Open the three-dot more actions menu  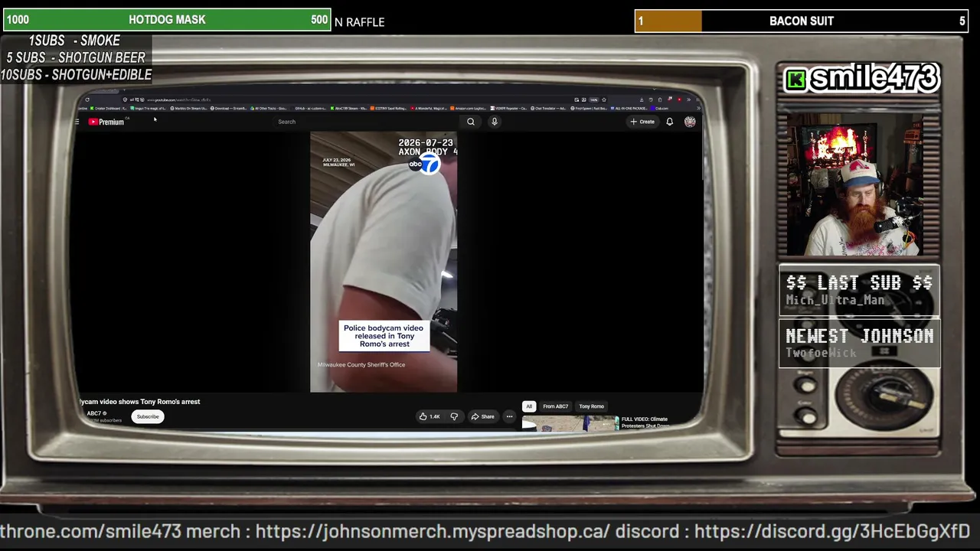(509, 416)
